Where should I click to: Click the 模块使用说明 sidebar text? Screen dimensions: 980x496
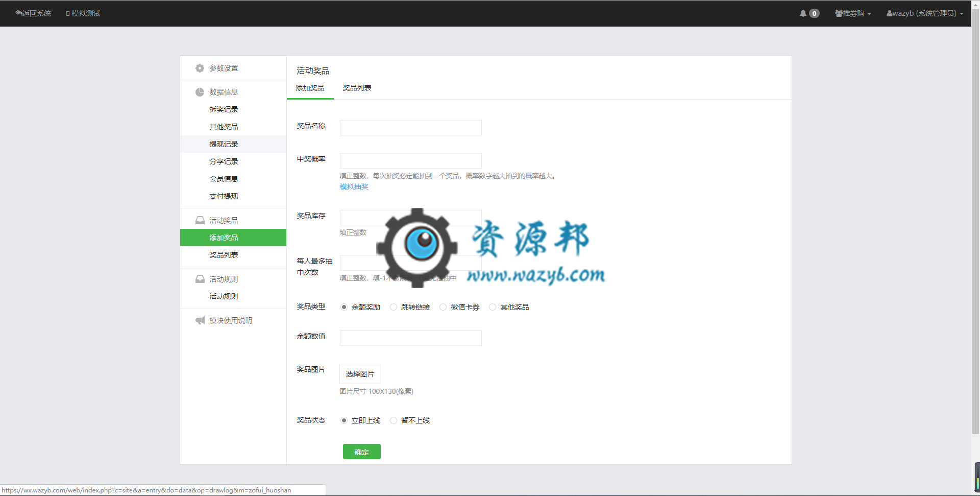231,320
